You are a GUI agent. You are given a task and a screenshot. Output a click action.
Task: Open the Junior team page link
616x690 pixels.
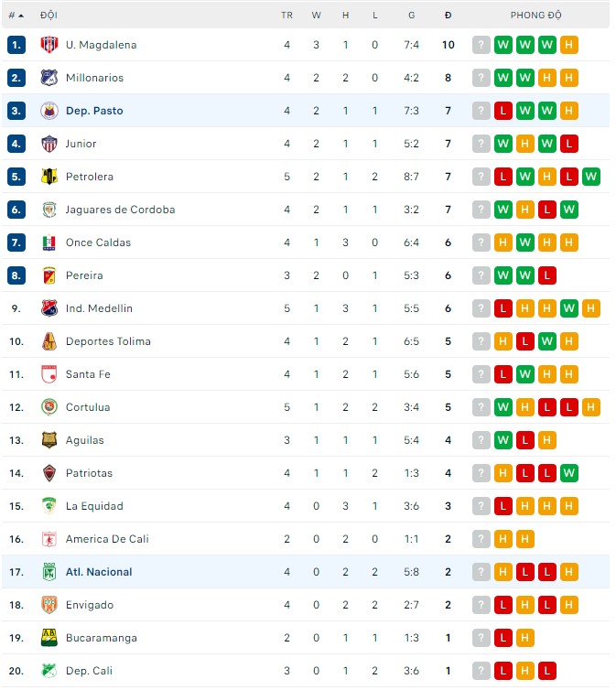[81, 144]
